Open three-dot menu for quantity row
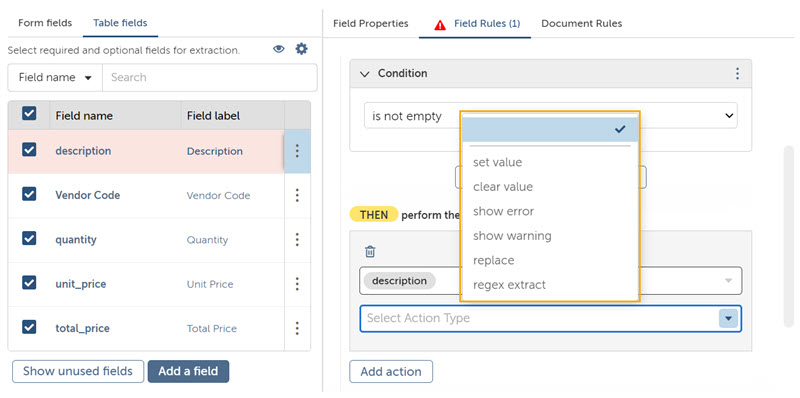The height and width of the screenshot is (398, 800). 297,240
